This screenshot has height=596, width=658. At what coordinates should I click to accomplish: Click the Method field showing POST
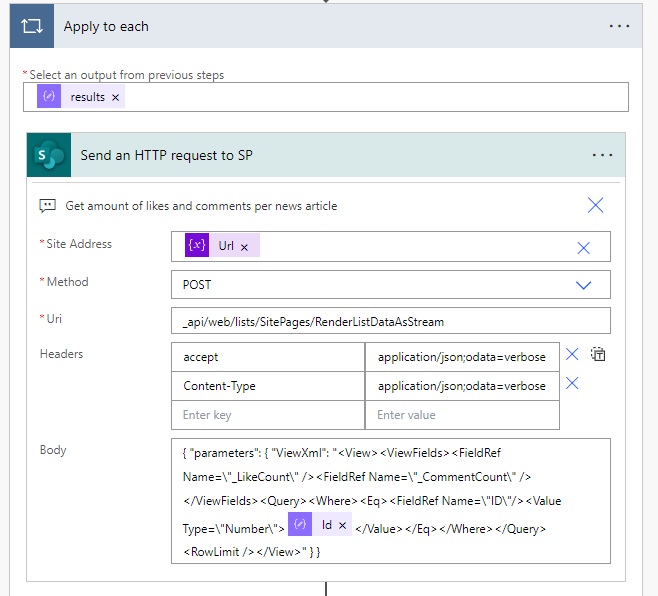[x=391, y=285]
